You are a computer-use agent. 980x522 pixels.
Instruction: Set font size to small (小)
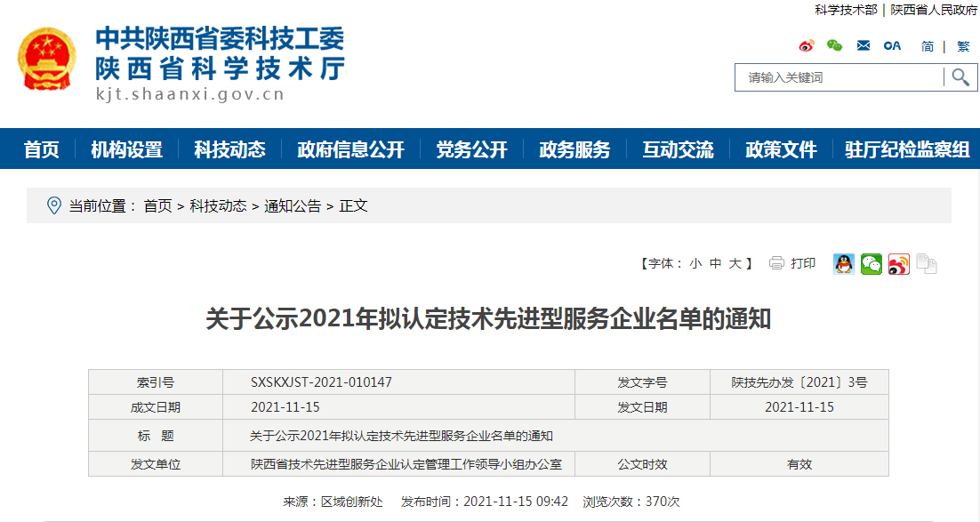(x=695, y=263)
